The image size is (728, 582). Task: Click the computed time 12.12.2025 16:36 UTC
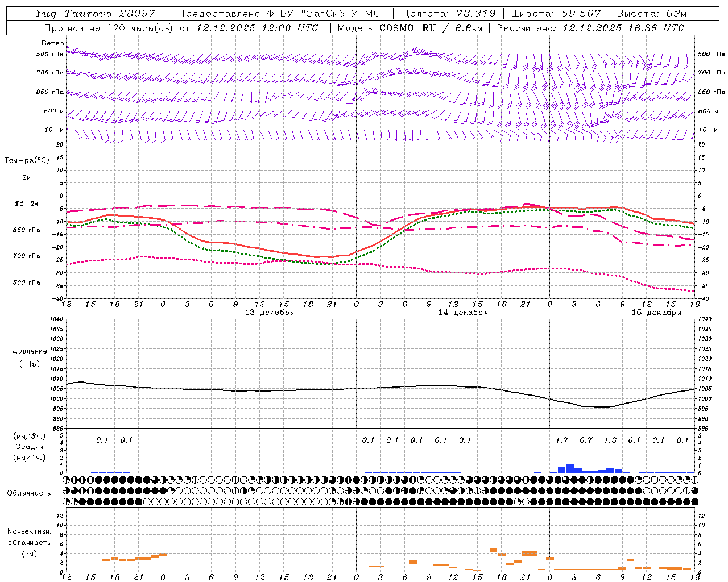click(x=623, y=28)
